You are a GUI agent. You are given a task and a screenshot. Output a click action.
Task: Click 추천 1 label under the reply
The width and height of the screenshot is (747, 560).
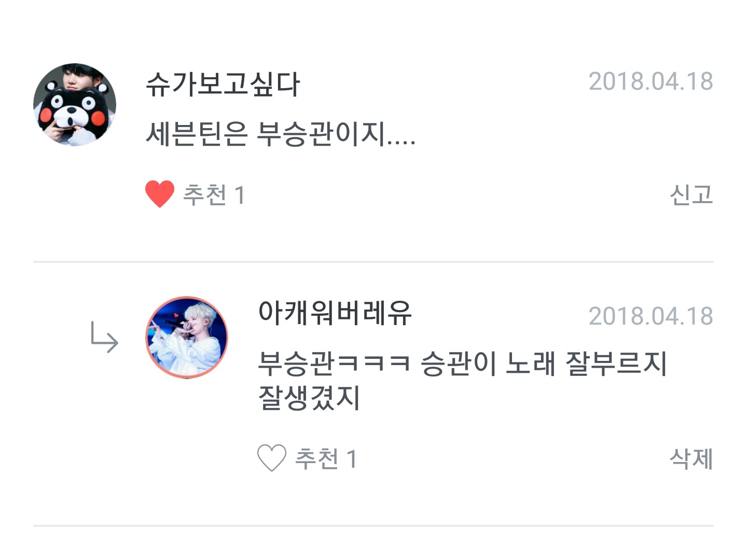(326, 459)
